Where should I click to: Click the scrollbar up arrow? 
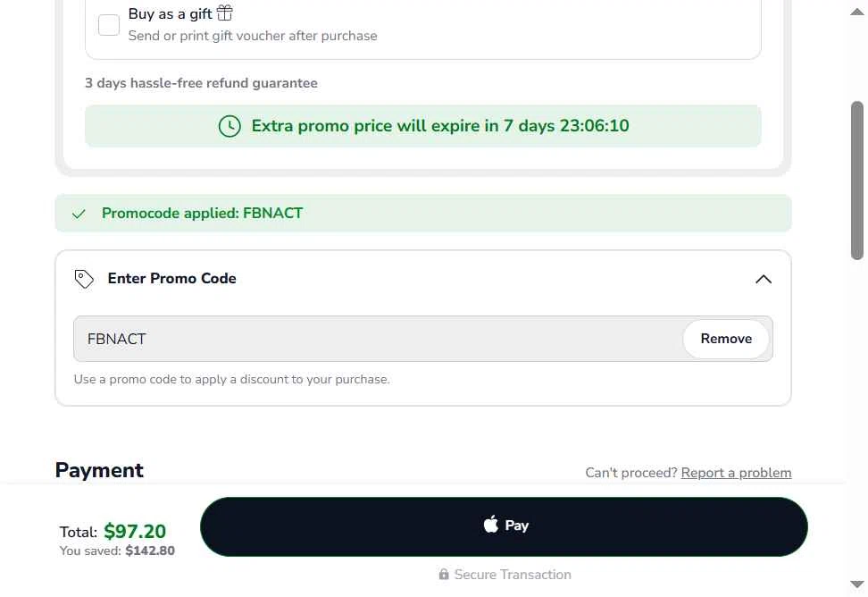(x=857, y=13)
